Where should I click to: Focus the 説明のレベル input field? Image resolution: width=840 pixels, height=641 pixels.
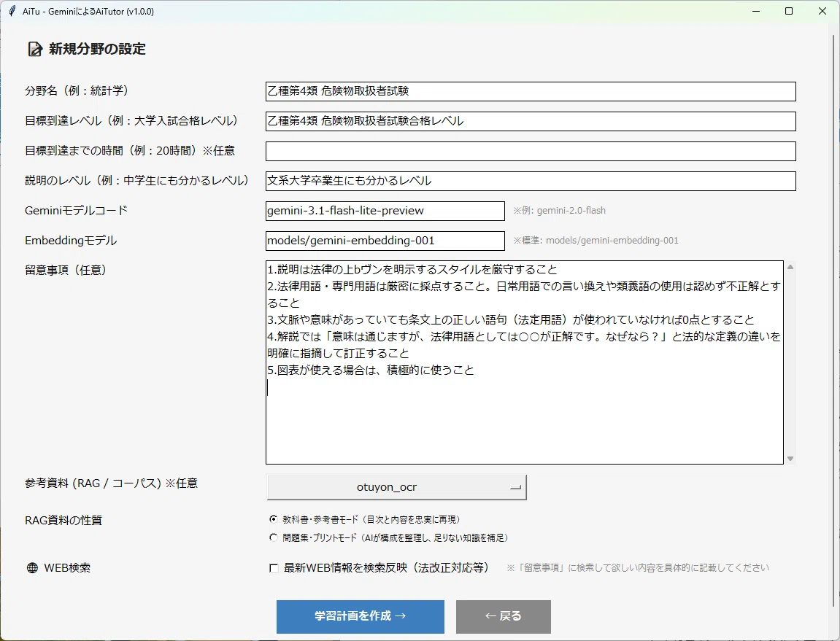coord(531,181)
